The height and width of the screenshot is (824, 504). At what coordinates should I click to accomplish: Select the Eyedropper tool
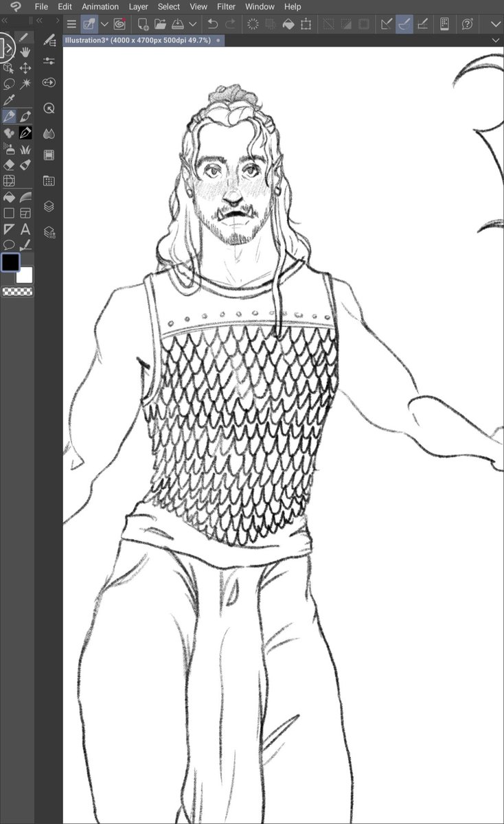pos(9,100)
